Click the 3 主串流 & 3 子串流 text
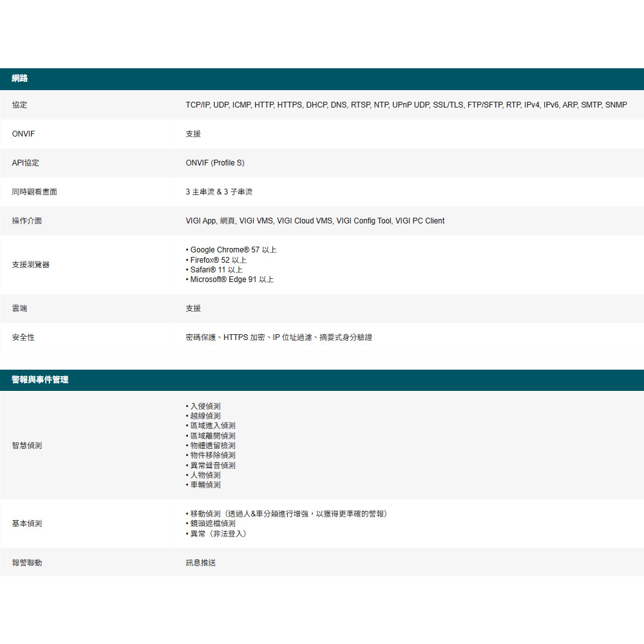The width and height of the screenshot is (644, 644). 219,192
